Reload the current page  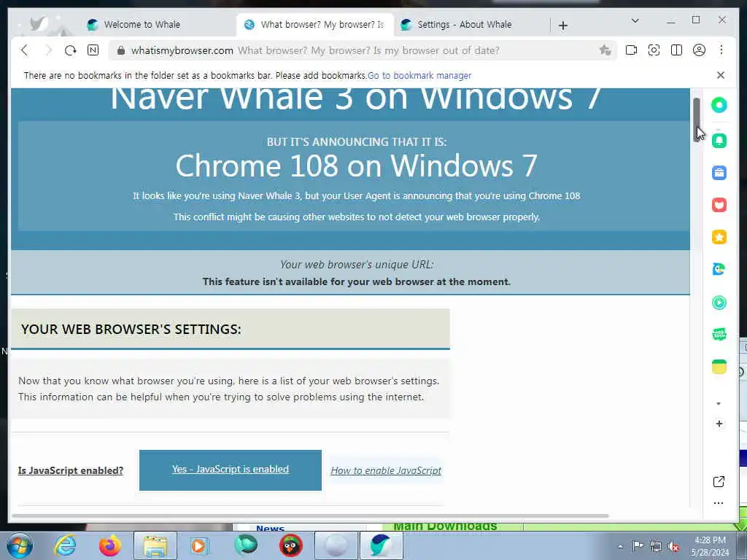(70, 50)
